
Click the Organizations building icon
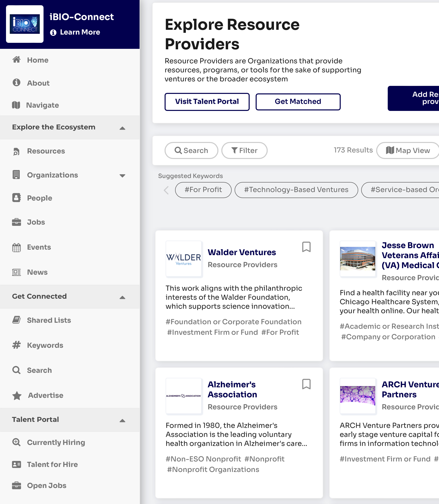pos(17,175)
